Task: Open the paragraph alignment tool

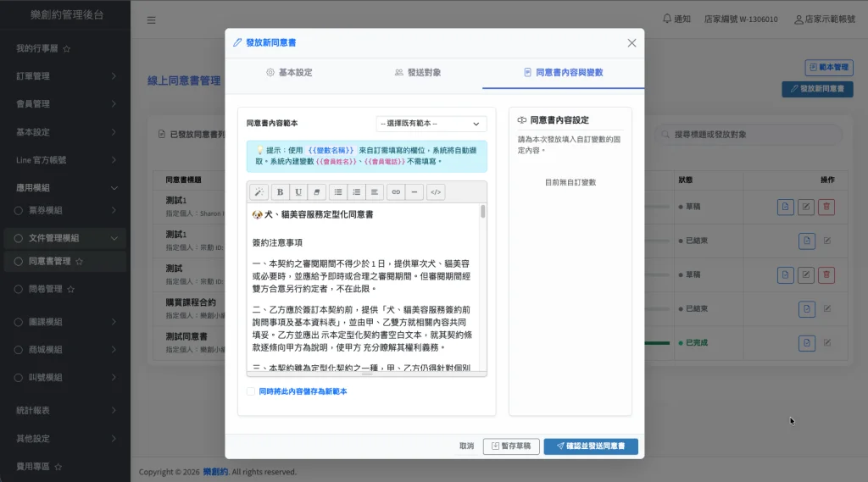Action: coord(375,192)
